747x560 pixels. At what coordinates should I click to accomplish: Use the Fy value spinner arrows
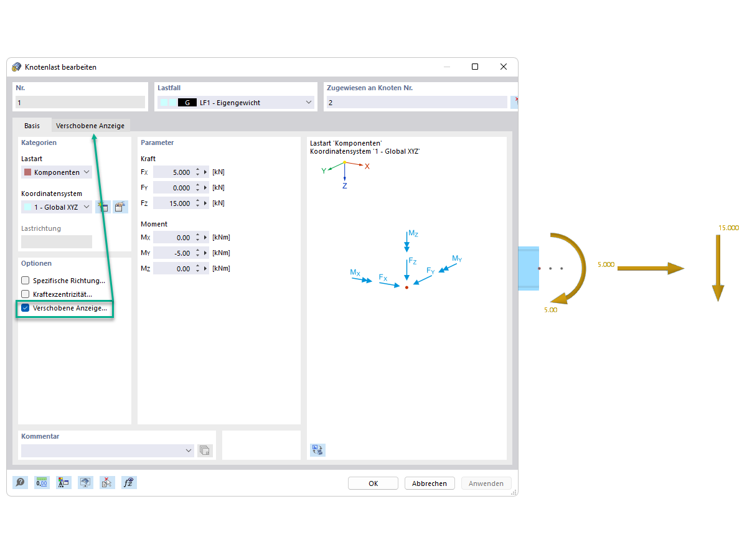pos(198,188)
